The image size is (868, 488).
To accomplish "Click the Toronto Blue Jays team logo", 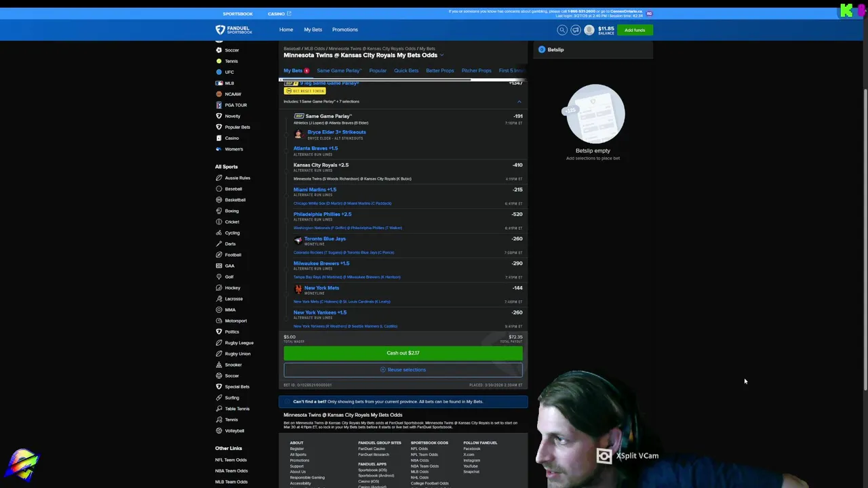I will click(298, 241).
